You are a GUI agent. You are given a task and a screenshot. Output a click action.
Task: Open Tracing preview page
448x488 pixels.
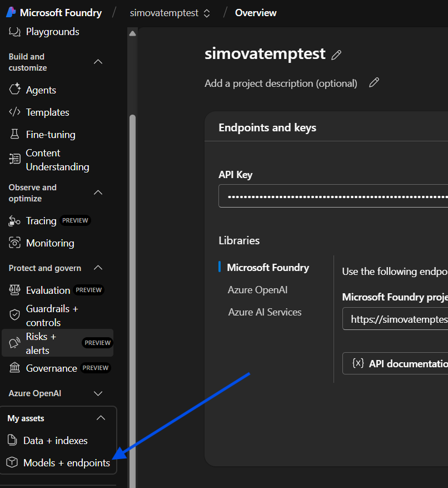49,221
